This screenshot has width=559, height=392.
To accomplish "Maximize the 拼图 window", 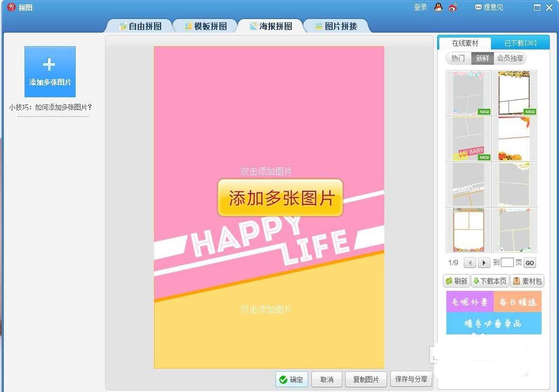I will [537, 7].
